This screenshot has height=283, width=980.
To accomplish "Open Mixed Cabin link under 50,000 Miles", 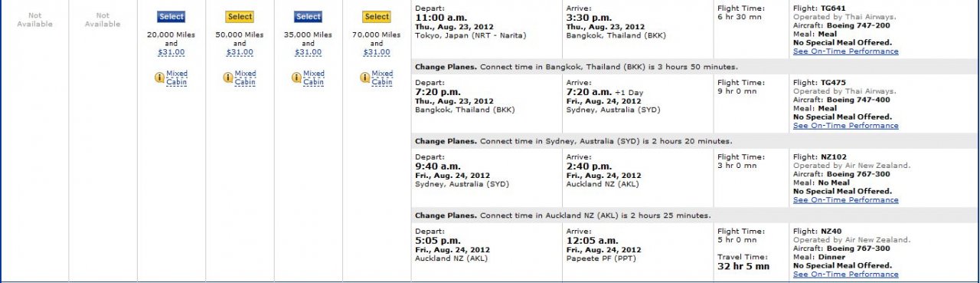I will coord(245,78).
